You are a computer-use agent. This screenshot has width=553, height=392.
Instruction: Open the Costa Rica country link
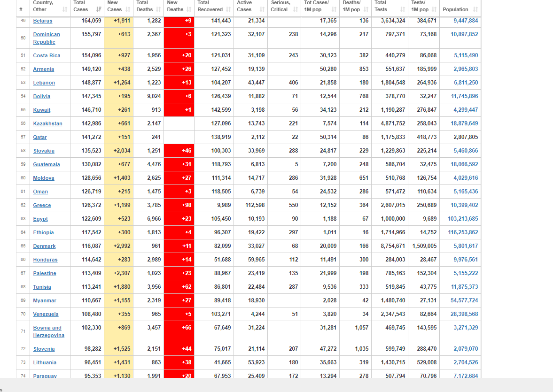(x=47, y=56)
